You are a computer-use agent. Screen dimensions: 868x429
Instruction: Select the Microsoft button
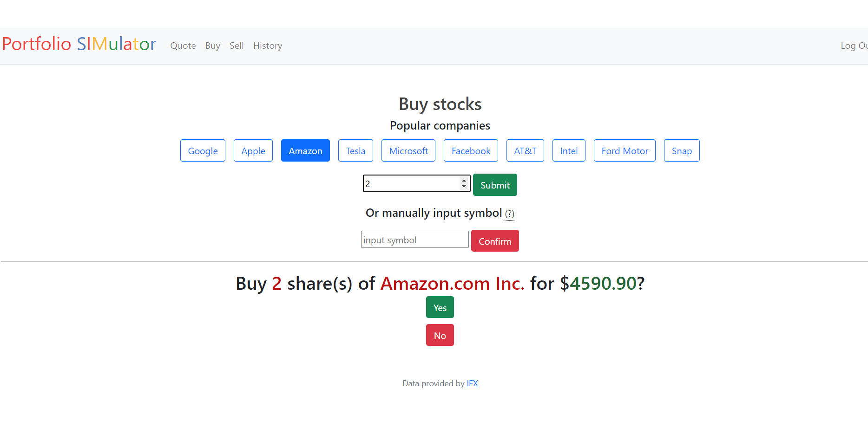click(408, 151)
